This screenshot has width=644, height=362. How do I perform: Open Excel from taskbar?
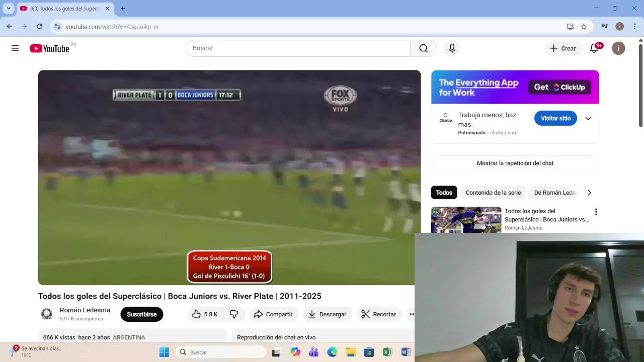[387, 352]
